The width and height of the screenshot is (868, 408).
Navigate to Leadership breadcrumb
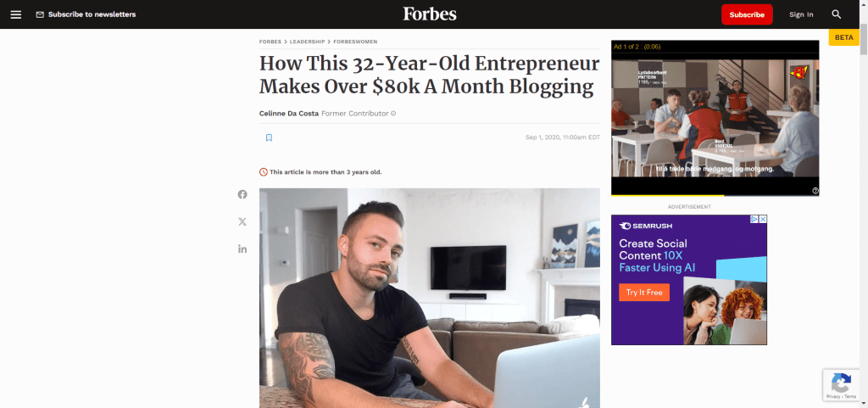307,42
